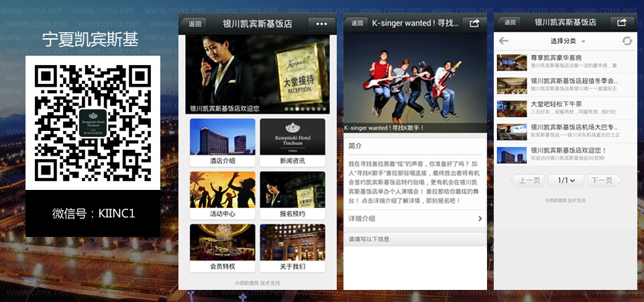Click the Kempinski logo inside the QR code
This screenshot has width=644, height=302.
(x=93, y=123)
